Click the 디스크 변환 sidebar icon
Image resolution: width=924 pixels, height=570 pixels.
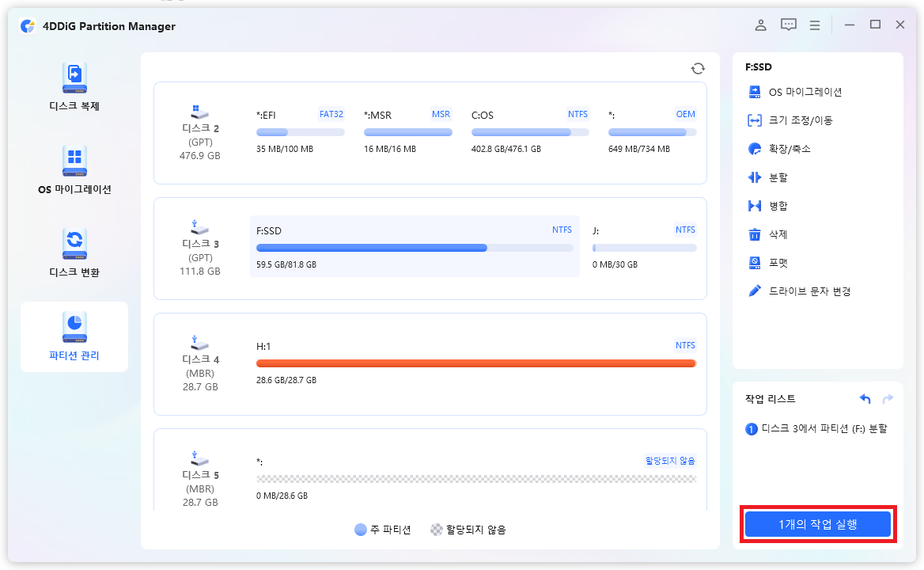(x=74, y=253)
